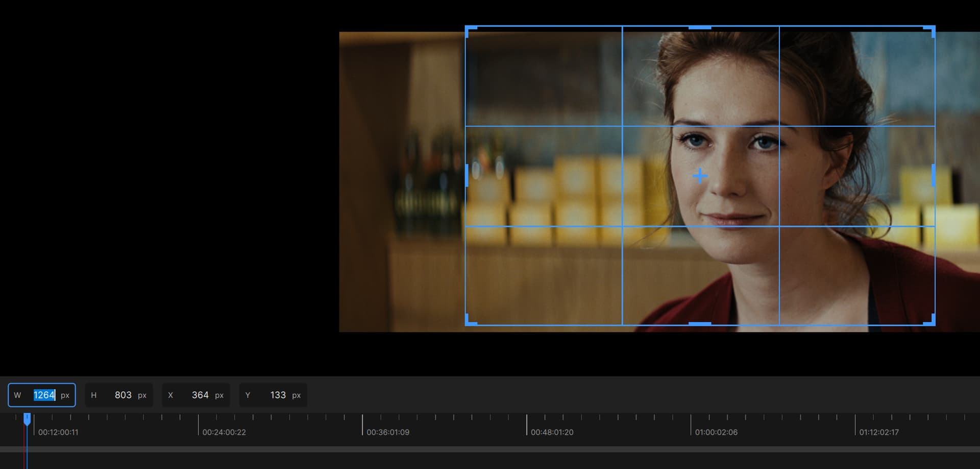
Task: Edit the H height field showing 803
Action: [119, 395]
